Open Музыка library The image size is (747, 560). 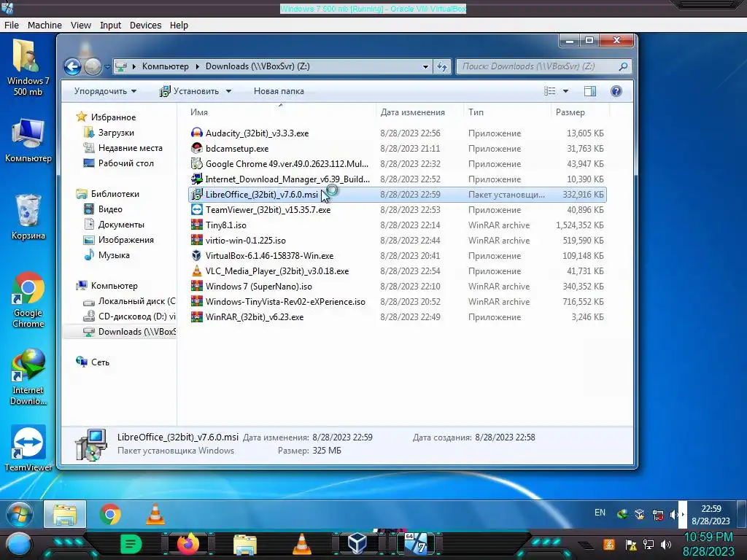pyautogui.click(x=113, y=254)
